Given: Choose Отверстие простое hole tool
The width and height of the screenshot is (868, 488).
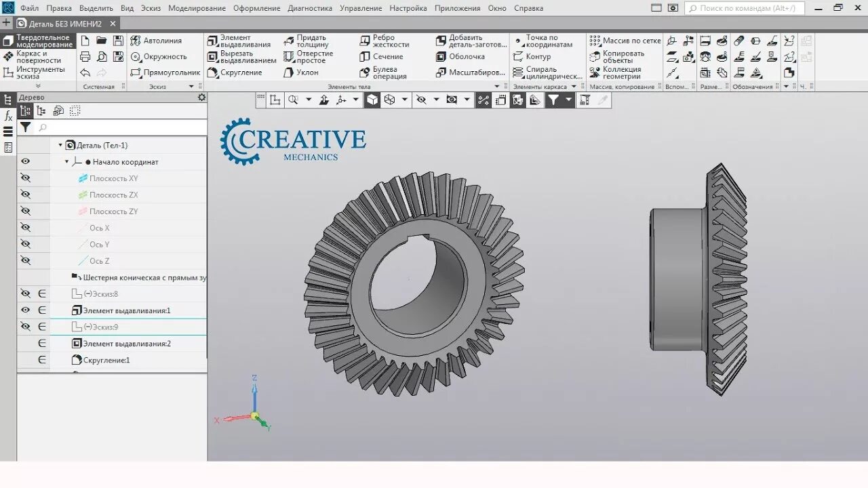Looking at the screenshot, I should pyautogui.click(x=309, y=57).
